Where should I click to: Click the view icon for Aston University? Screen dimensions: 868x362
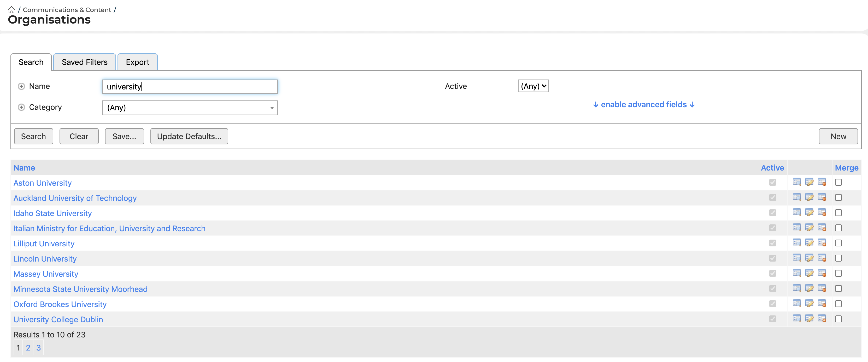[796, 182]
